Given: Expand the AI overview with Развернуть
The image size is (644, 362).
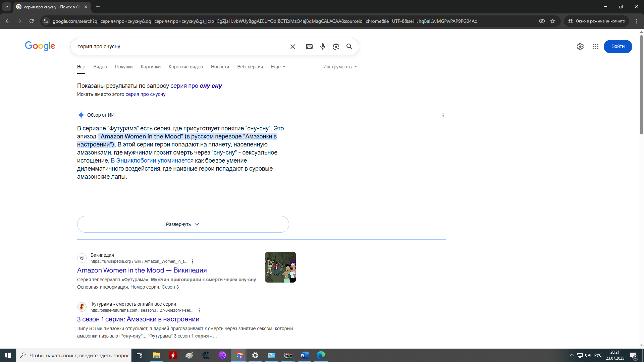Looking at the screenshot, I should point(183,224).
